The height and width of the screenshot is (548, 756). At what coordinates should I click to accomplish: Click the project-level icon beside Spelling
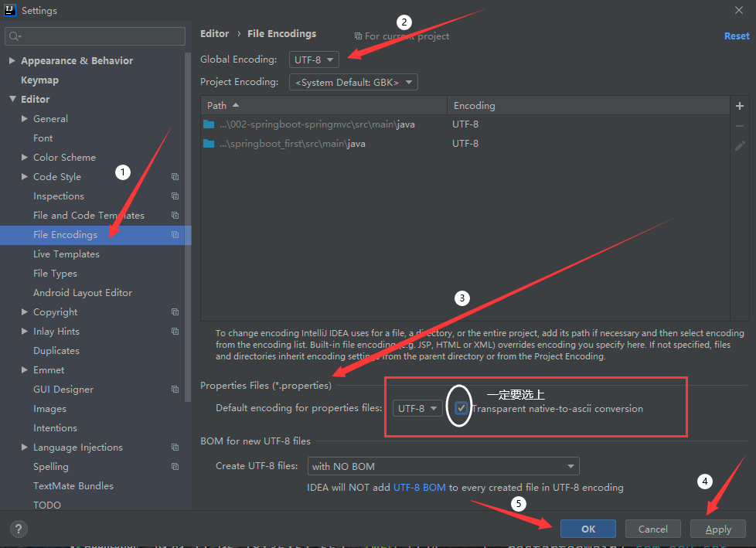[x=175, y=467]
